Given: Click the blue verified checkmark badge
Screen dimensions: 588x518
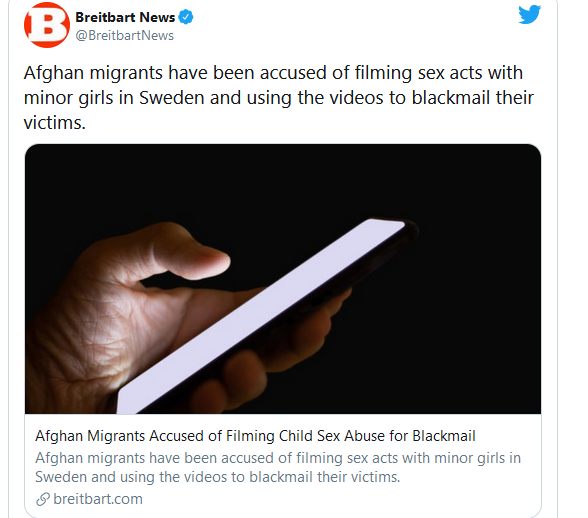Looking at the screenshot, I should pyautogui.click(x=186, y=17).
